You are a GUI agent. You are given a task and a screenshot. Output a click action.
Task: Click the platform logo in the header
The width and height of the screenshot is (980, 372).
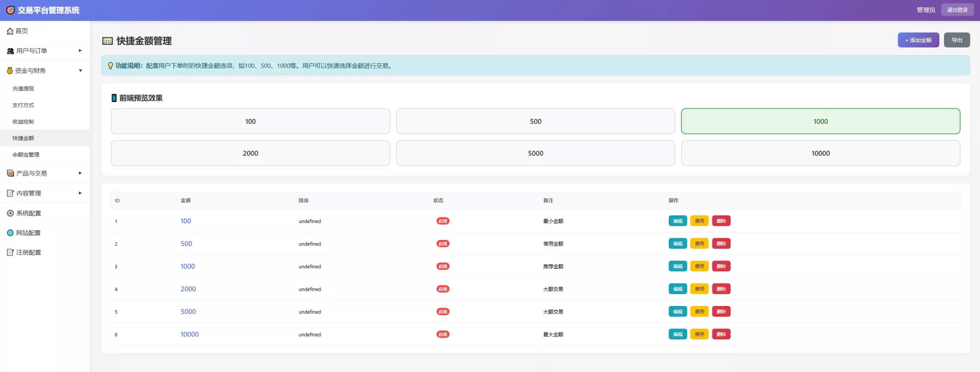click(11, 10)
